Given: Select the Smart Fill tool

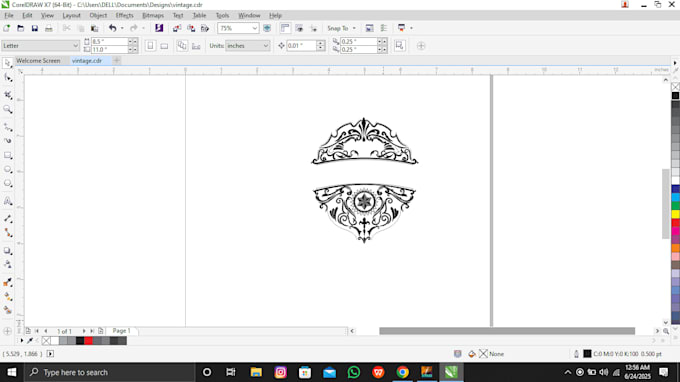Looking at the screenshot, I should [x=7, y=310].
